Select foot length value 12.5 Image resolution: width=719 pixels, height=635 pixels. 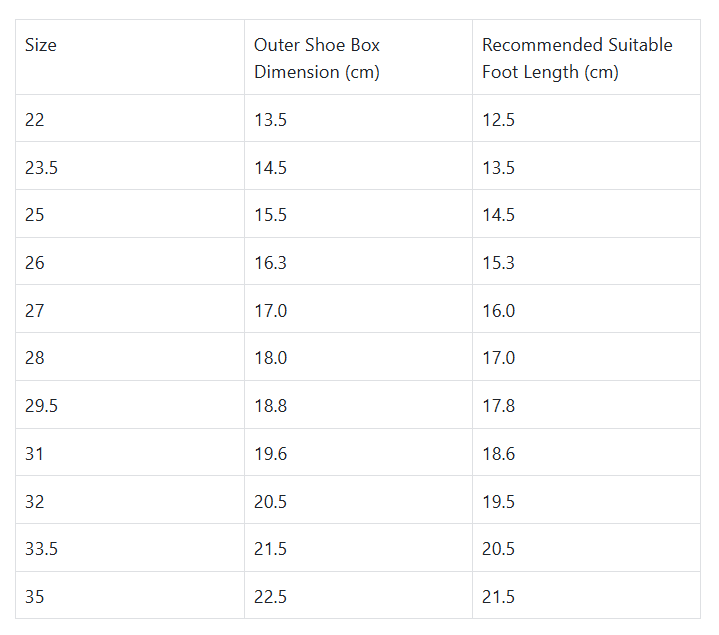(x=498, y=120)
